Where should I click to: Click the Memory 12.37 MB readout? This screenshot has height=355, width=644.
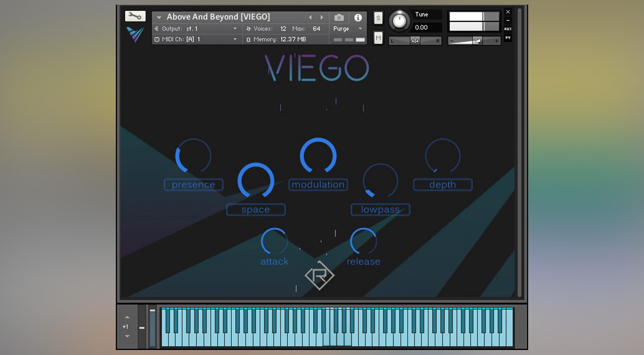(276, 39)
